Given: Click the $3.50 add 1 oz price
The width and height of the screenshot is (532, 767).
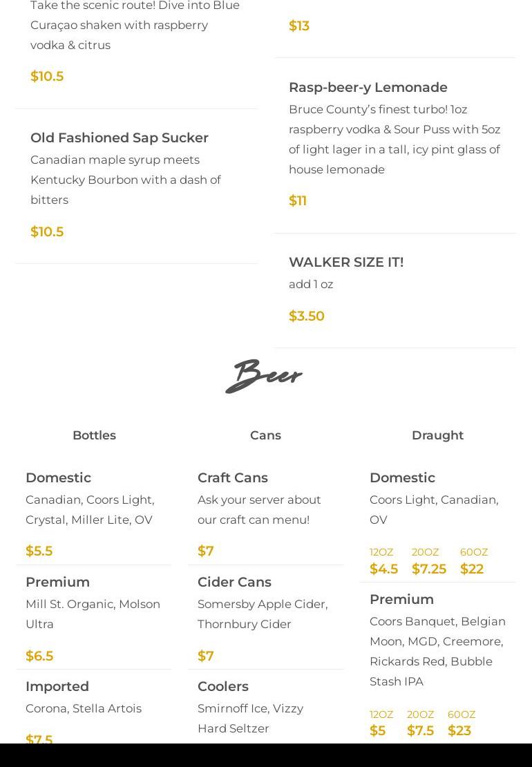Looking at the screenshot, I should click(x=307, y=316).
